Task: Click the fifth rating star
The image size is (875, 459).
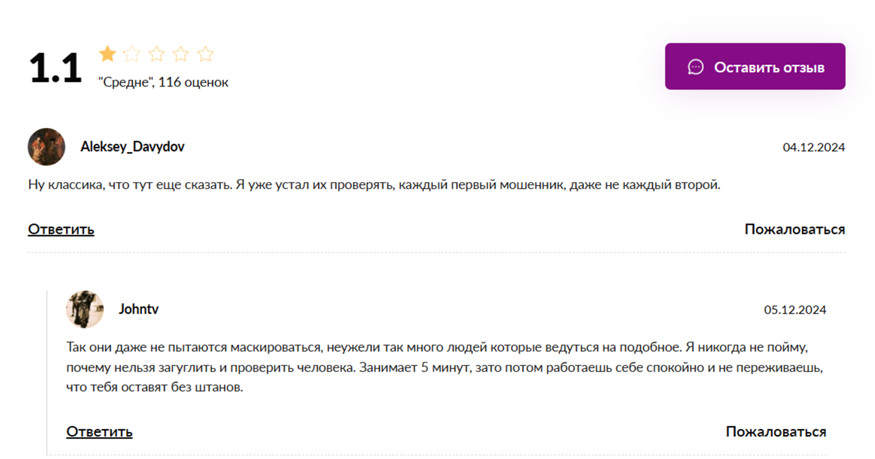Action: click(206, 54)
